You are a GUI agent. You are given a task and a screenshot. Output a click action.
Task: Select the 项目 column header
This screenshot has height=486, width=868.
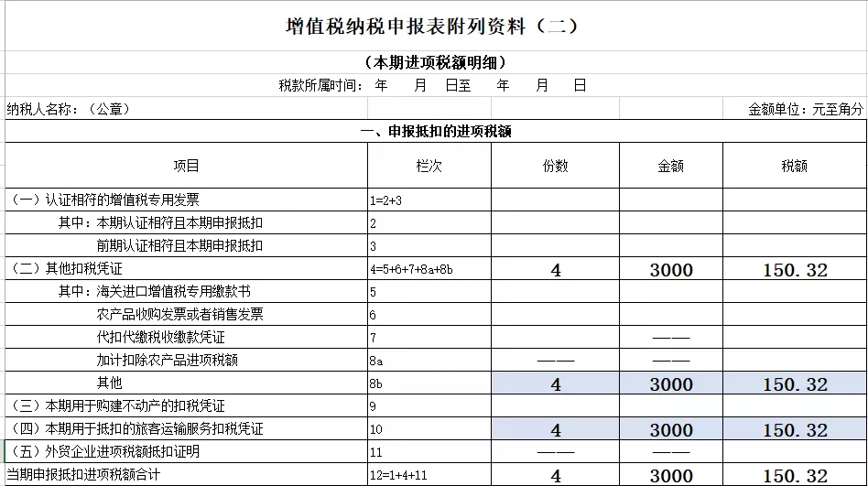point(186,166)
